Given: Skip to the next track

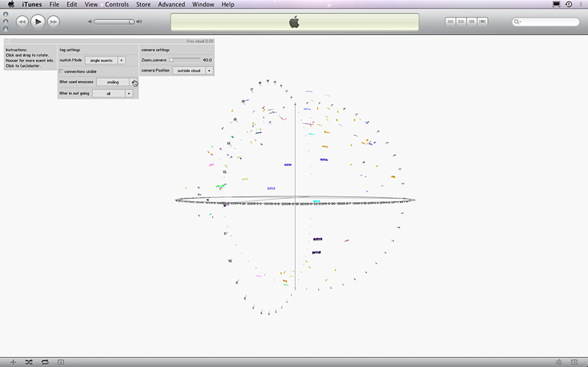Looking at the screenshot, I should 53,22.
